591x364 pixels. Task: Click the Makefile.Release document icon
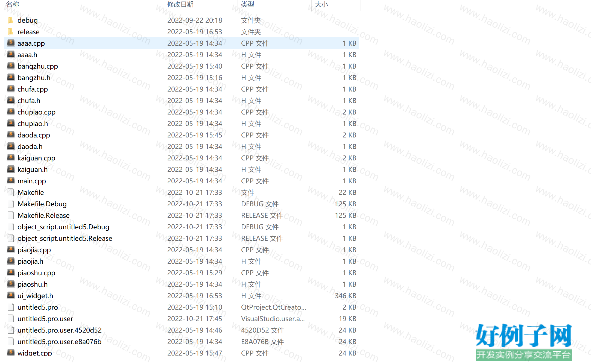click(x=11, y=215)
